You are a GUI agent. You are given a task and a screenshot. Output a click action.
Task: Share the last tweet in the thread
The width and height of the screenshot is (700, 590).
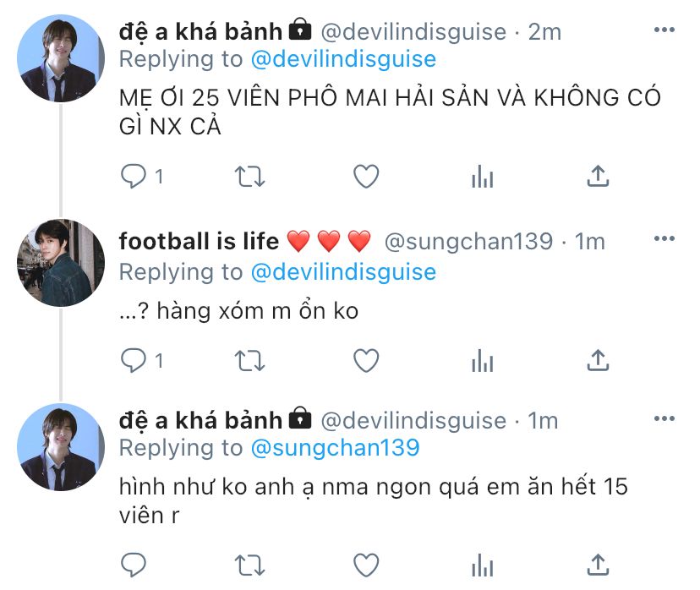pyautogui.click(x=598, y=565)
